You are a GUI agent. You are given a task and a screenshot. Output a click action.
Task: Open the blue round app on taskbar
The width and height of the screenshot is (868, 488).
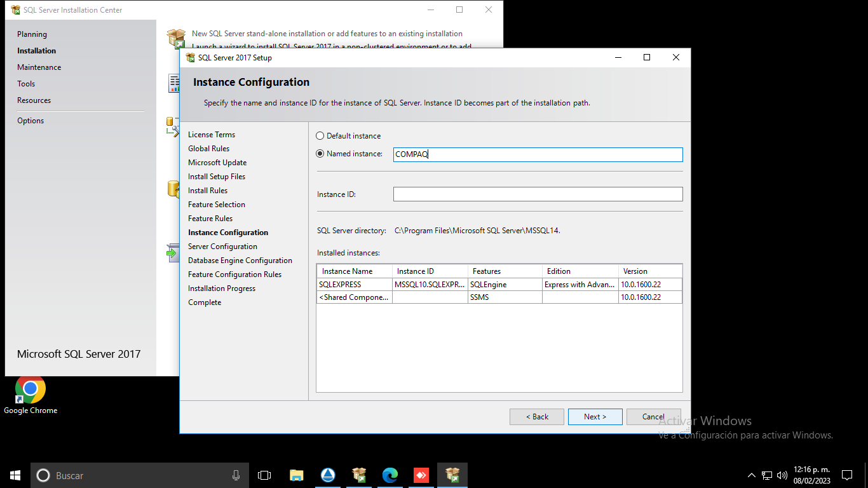328,475
